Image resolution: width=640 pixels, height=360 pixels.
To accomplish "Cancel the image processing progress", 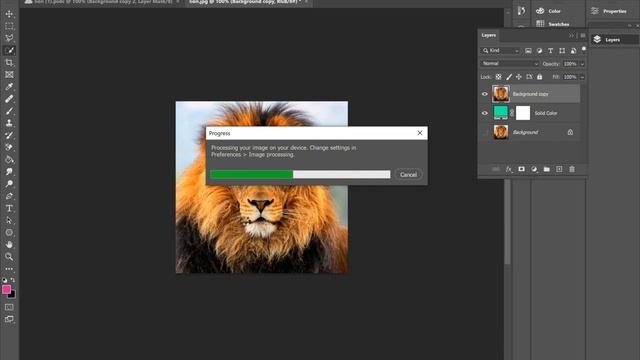I will (x=408, y=175).
